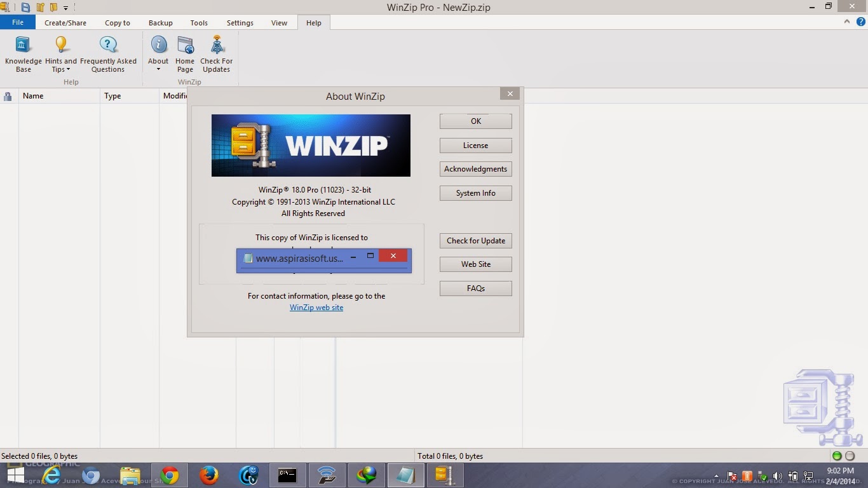
Task: Click the gray status indicator light
Action: 850,456
